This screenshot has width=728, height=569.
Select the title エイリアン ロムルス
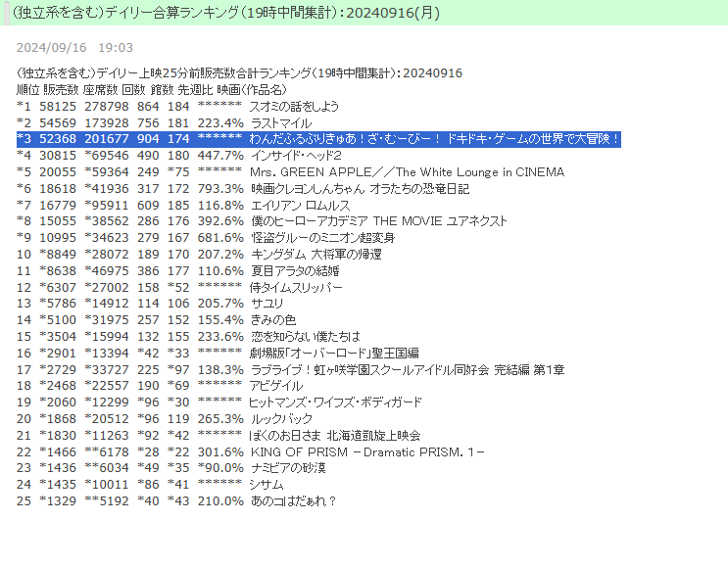[x=301, y=205]
